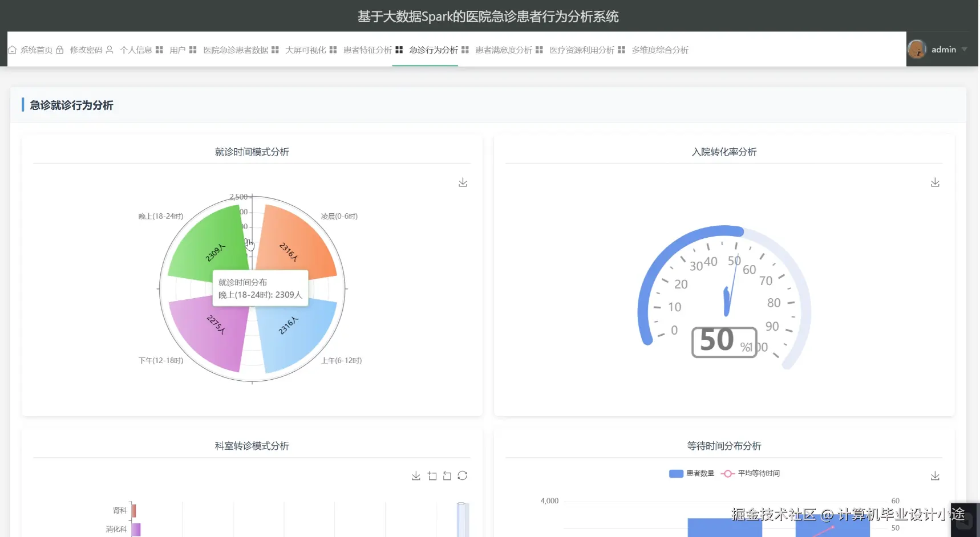This screenshot has width=980, height=537.
Task: Download the 科室转诊模式分析 chart as image
Action: [416, 475]
